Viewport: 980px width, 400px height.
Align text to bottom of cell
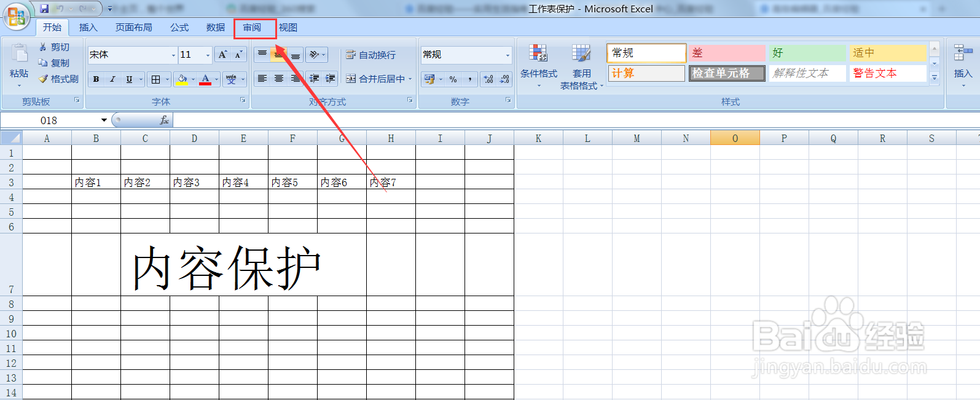(x=296, y=55)
